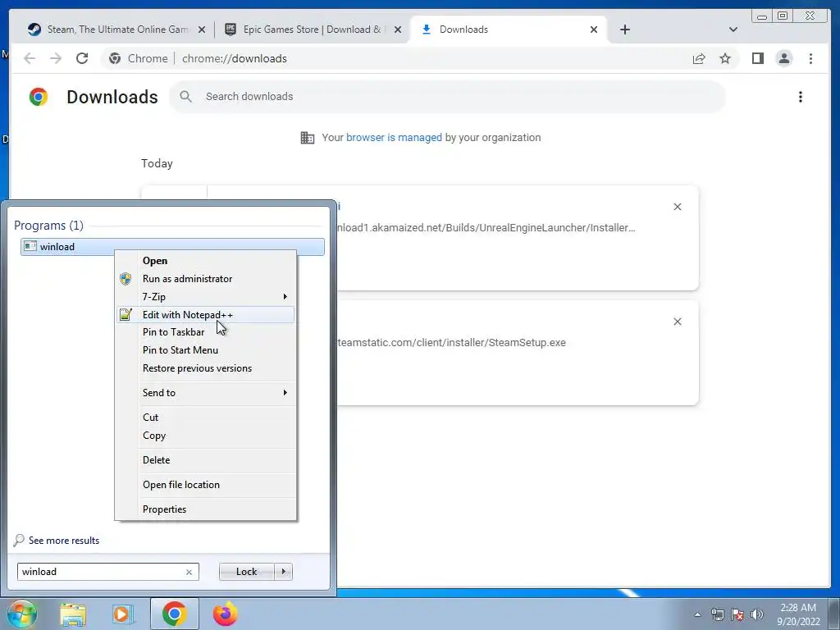Open the browser is managed link

(394, 138)
